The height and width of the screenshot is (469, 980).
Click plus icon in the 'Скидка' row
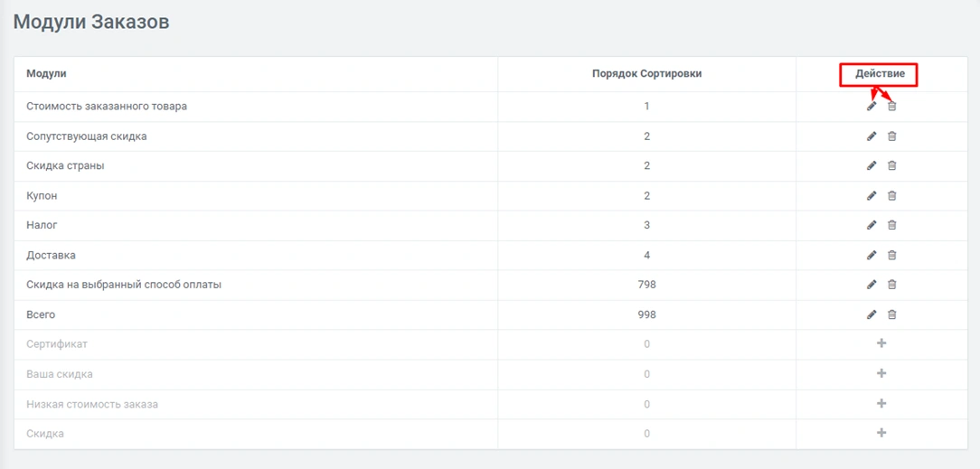tap(881, 433)
